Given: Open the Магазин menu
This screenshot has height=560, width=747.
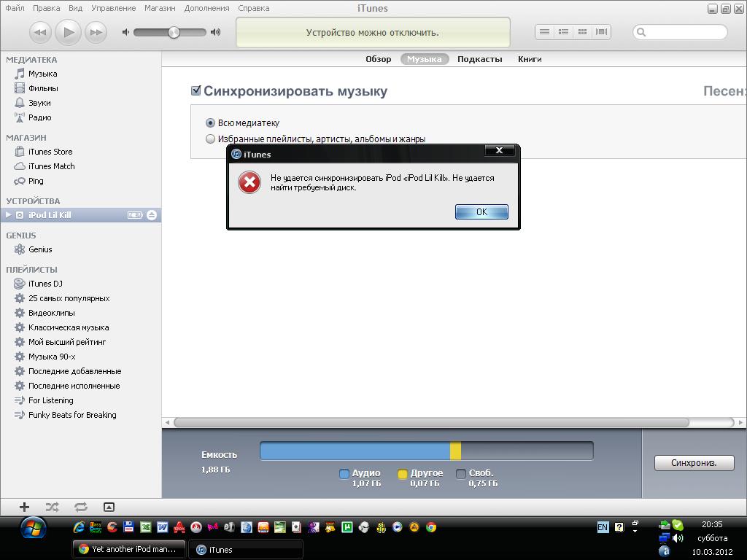Looking at the screenshot, I should click(160, 8).
